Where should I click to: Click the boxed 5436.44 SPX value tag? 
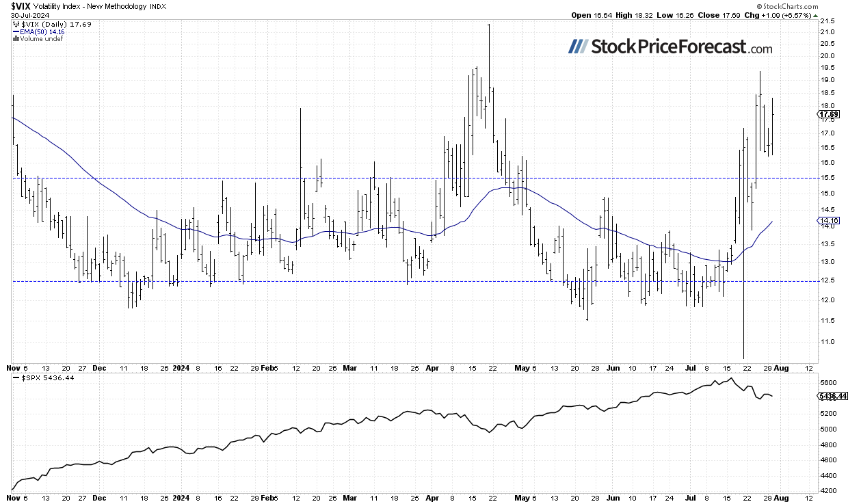point(831,396)
